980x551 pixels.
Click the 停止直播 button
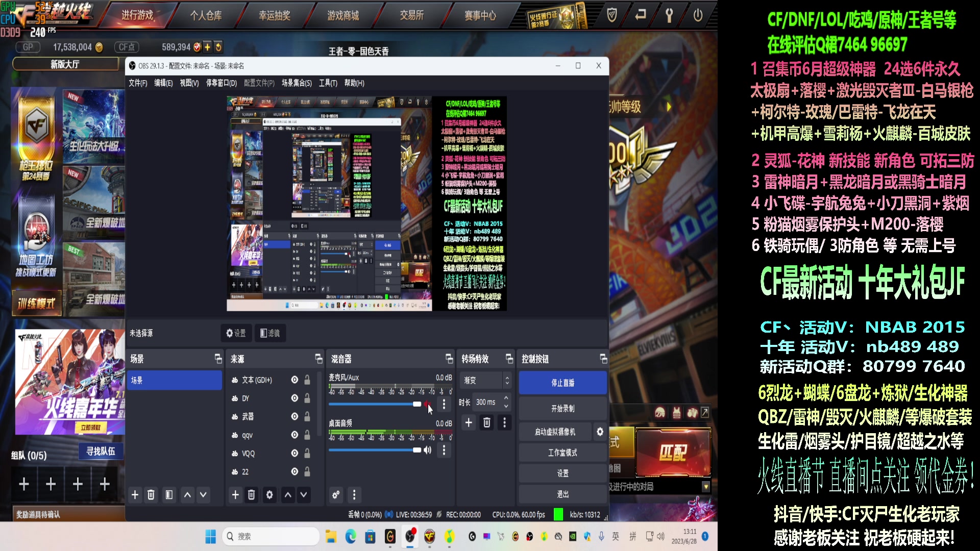[562, 383]
